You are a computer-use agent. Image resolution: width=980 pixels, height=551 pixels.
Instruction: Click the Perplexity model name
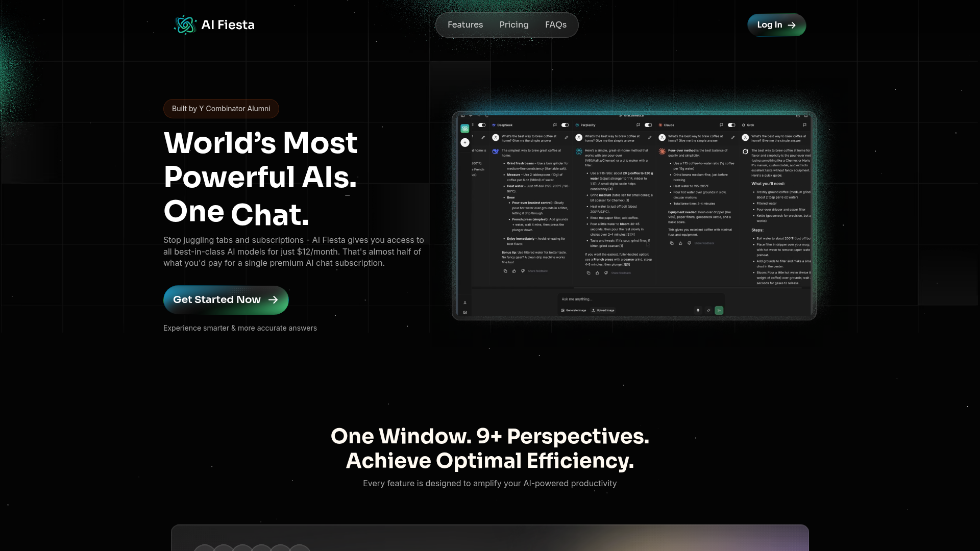click(x=588, y=125)
